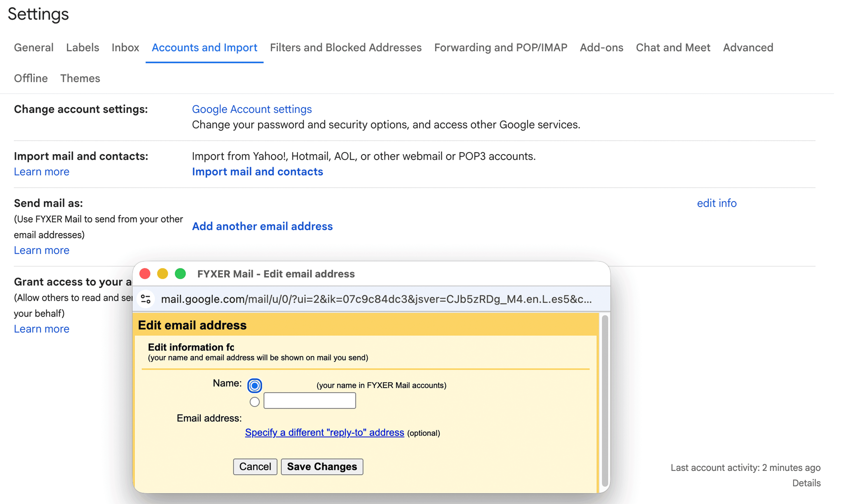The image size is (844, 504).
Task: Open Filters and Blocked Addresses tab
Action: (346, 48)
